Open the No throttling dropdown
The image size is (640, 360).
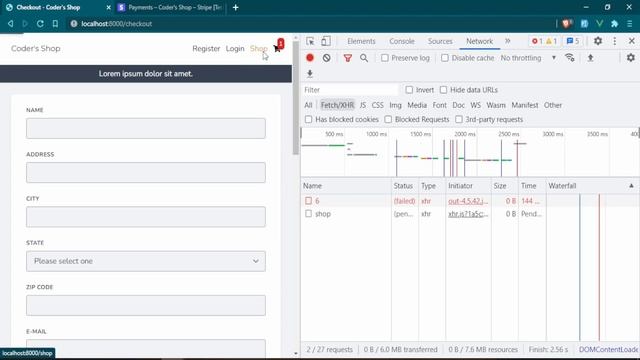[528, 58]
